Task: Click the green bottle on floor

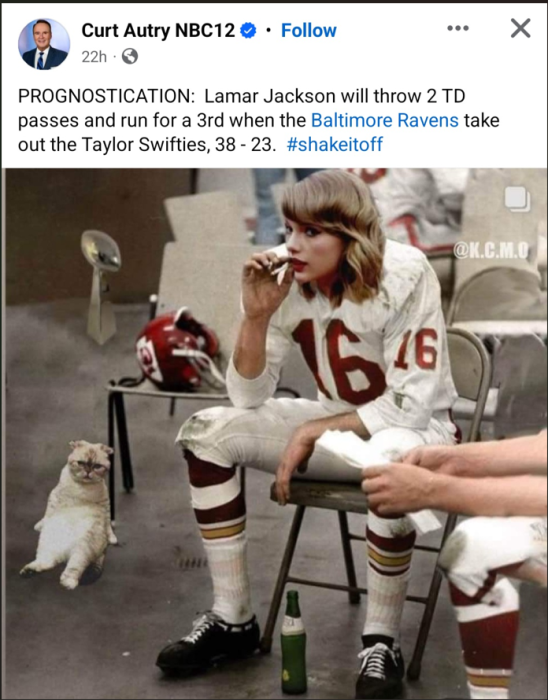Action: tap(293, 642)
